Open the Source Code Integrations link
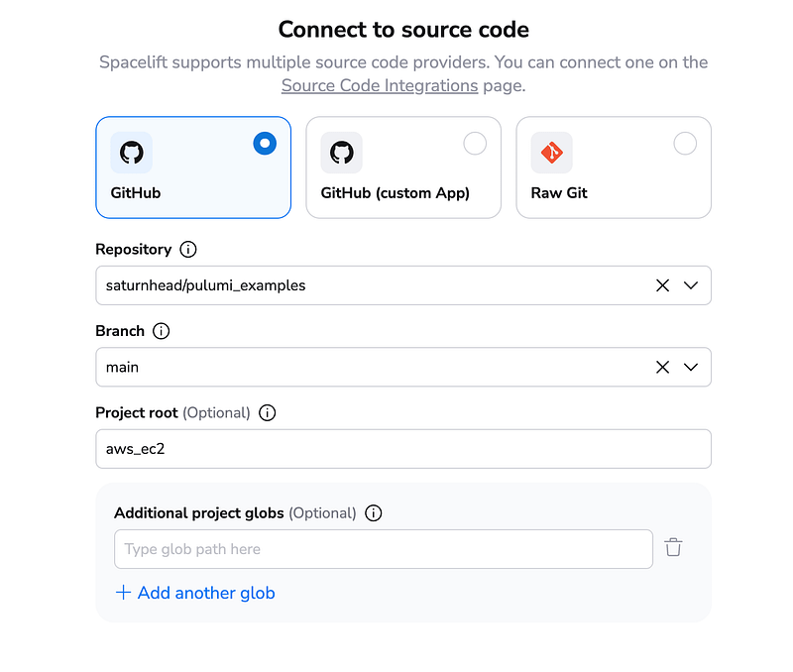This screenshot has width=793, height=672. (x=380, y=85)
